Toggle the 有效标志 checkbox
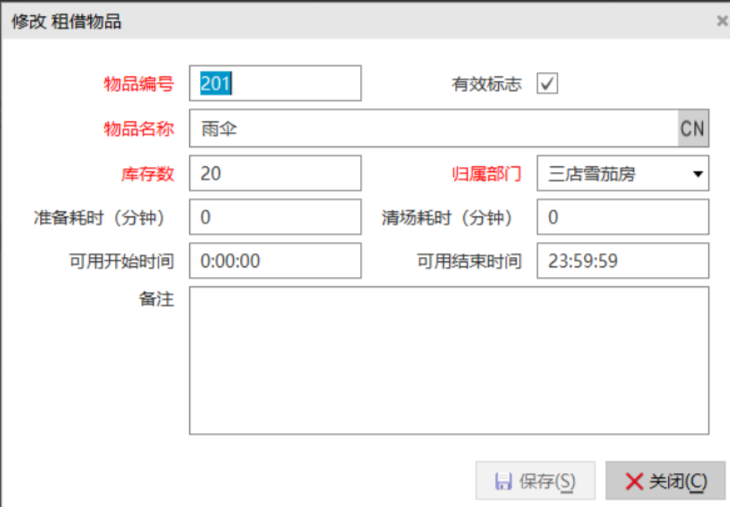This screenshot has height=507, width=730. coord(547,84)
